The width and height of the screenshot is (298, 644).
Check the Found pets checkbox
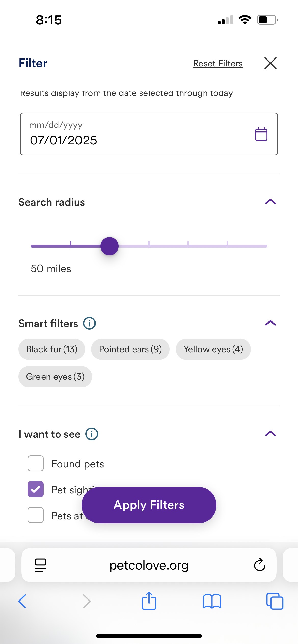point(35,463)
